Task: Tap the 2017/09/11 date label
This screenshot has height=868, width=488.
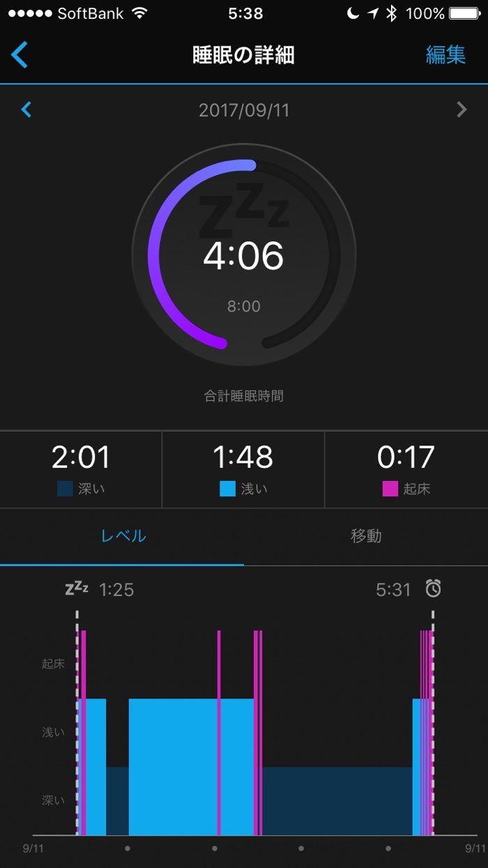Action: pos(244,110)
